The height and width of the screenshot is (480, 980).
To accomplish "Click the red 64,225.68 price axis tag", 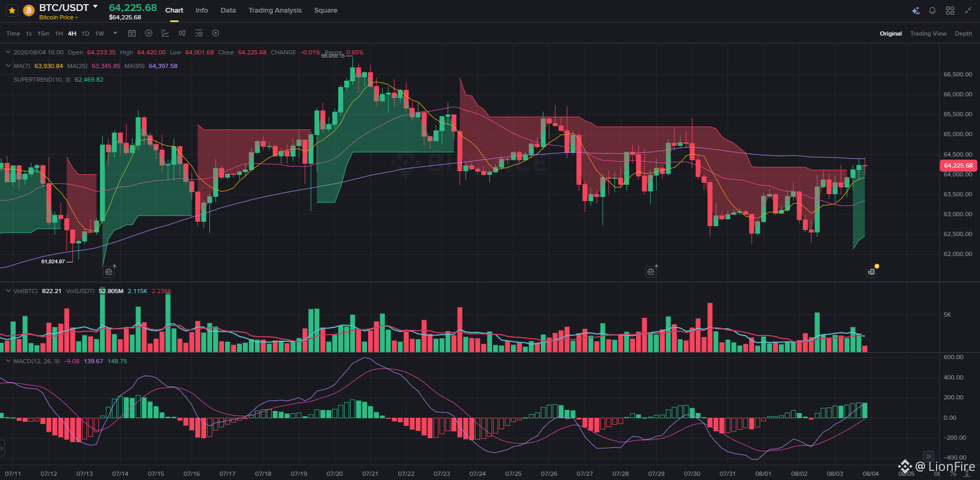I will 959,165.
